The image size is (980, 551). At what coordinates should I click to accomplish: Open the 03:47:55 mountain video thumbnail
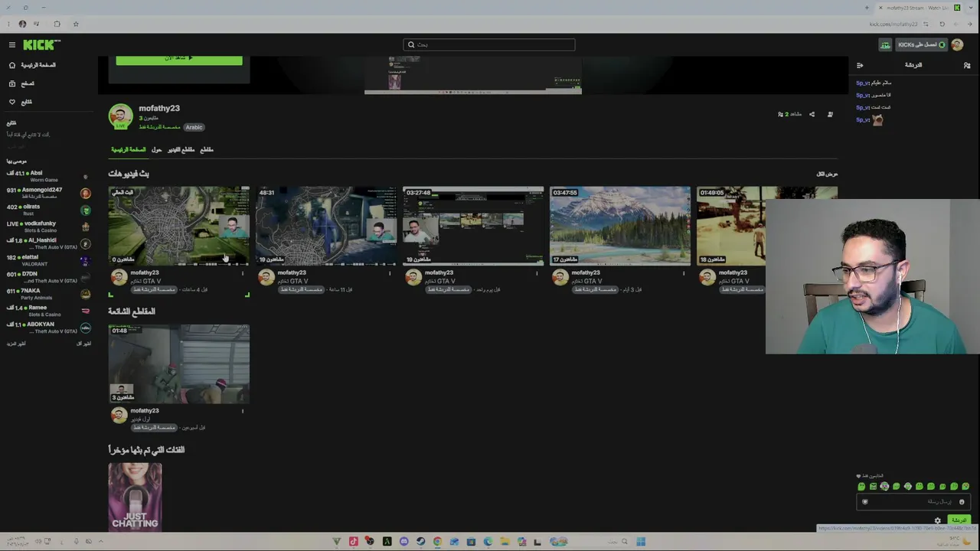[620, 226]
